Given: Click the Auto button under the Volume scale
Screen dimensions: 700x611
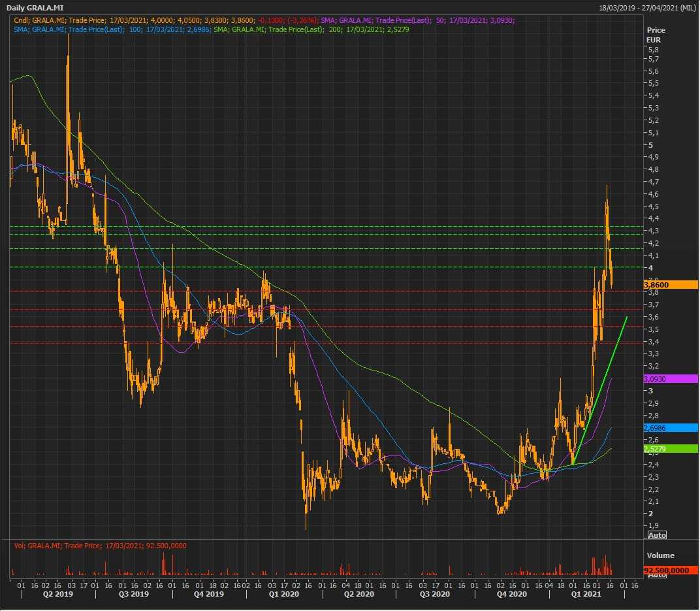Looking at the screenshot, I should [656, 575].
